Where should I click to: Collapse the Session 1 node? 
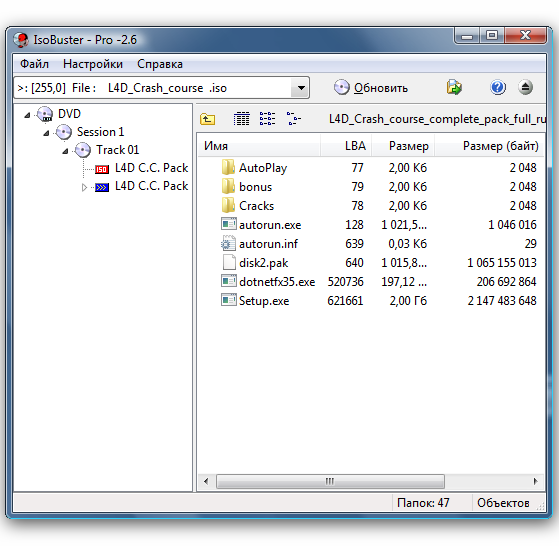(x=46, y=133)
